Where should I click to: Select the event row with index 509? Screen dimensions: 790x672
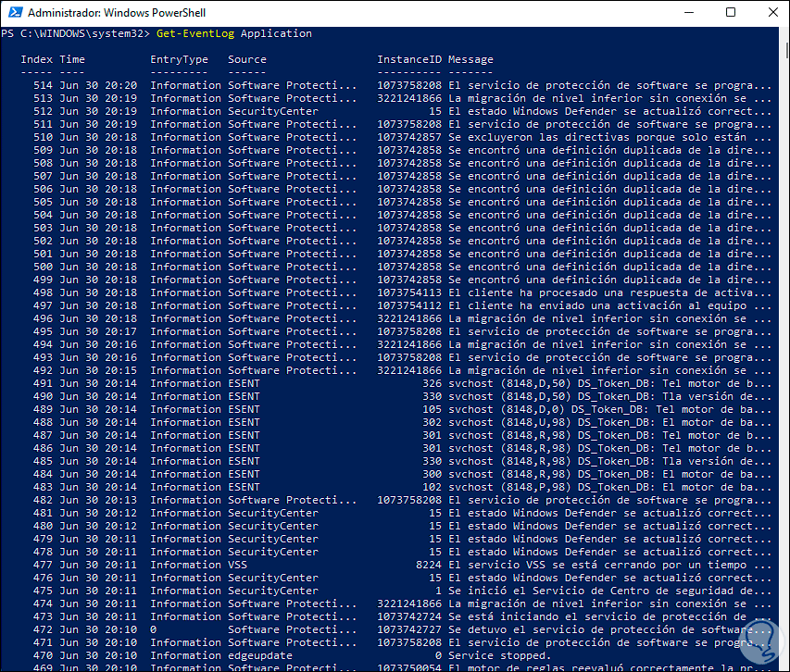pyautogui.click(x=402, y=150)
